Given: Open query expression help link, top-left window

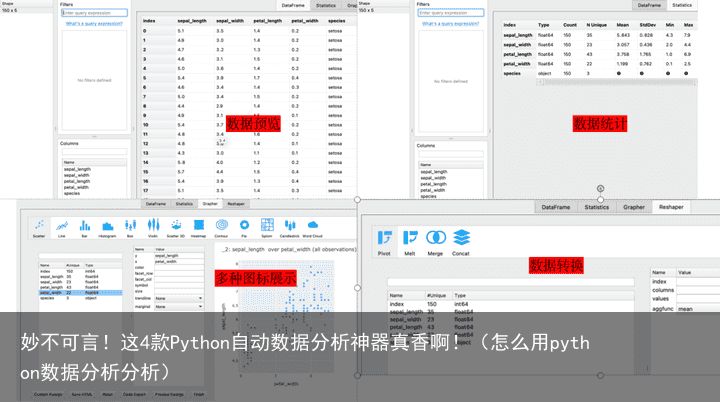Looking at the screenshot, I should [94, 23].
